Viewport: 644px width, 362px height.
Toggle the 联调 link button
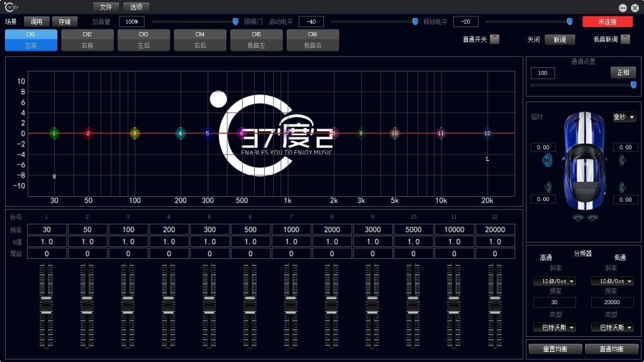click(x=559, y=40)
